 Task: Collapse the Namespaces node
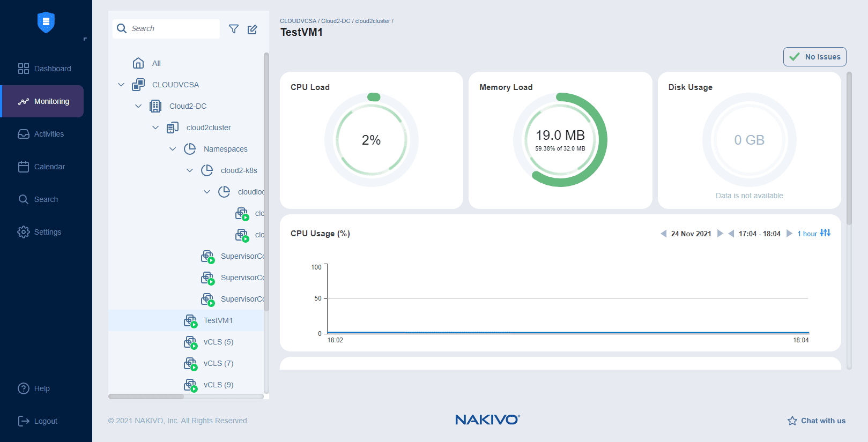(x=173, y=149)
